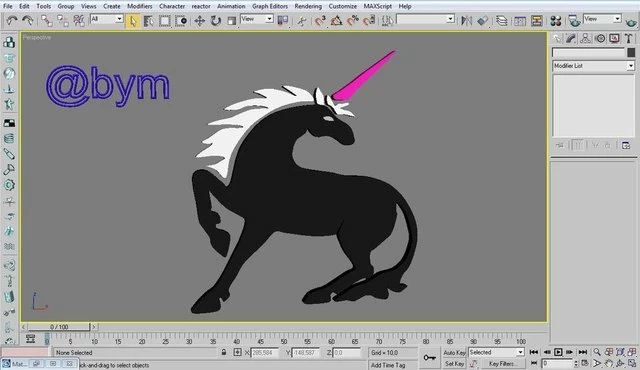The width and height of the screenshot is (640, 370).
Task: Open the key target 'Selected' dropdown
Action: coord(496,352)
